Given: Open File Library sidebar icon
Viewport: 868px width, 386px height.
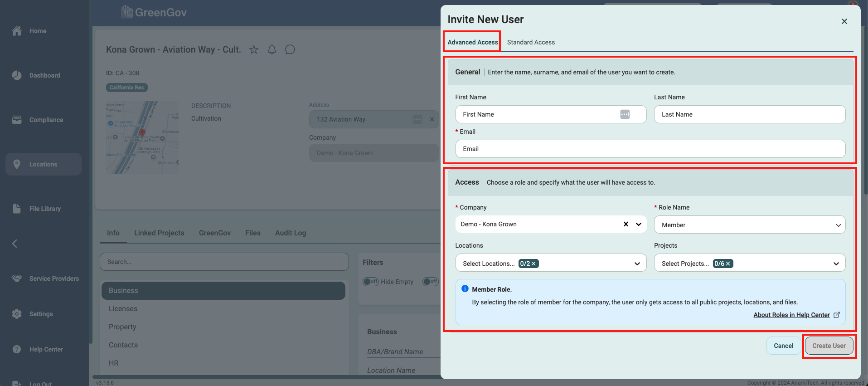Looking at the screenshot, I should point(17,209).
